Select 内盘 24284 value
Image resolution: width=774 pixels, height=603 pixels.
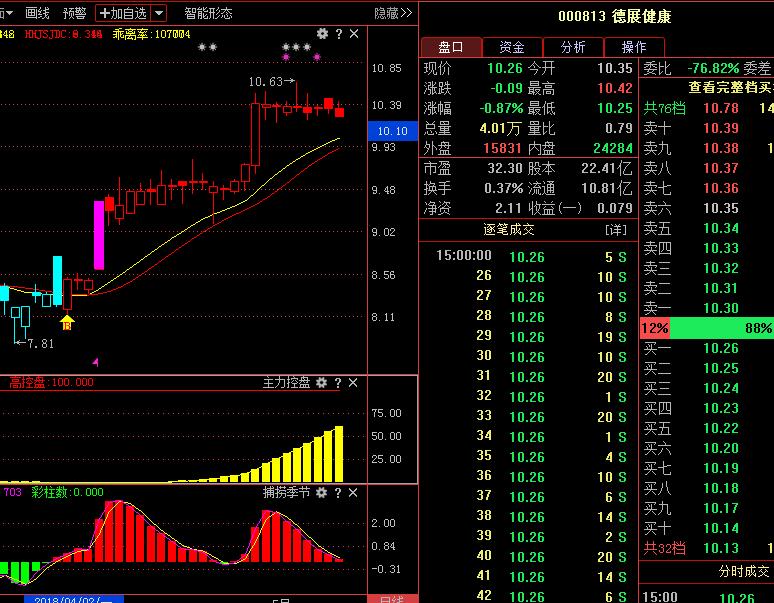coord(613,149)
